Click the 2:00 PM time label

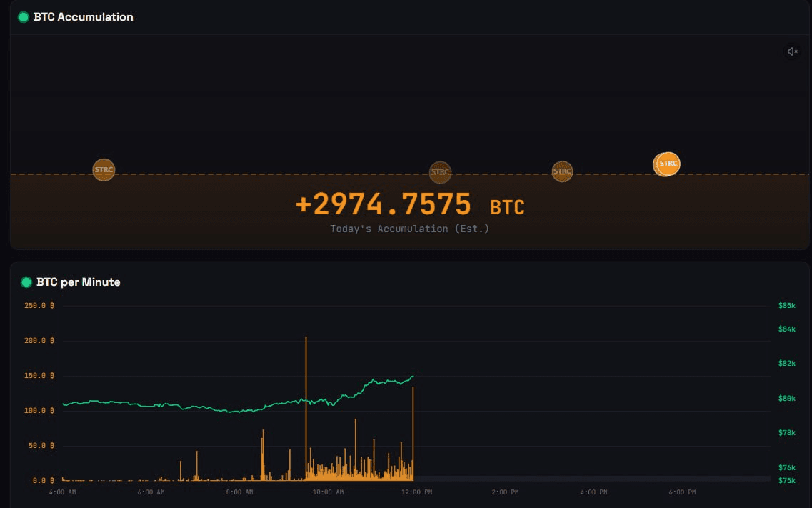point(505,492)
